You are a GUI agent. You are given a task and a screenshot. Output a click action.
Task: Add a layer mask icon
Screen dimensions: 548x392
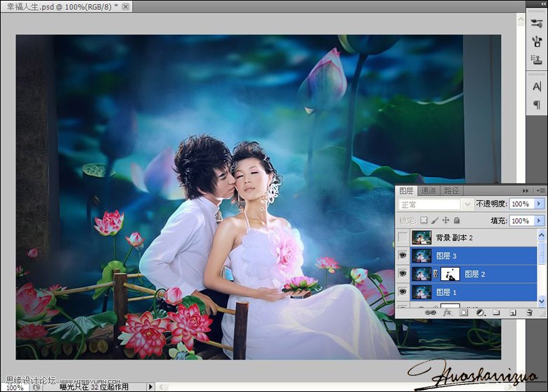coord(464,313)
